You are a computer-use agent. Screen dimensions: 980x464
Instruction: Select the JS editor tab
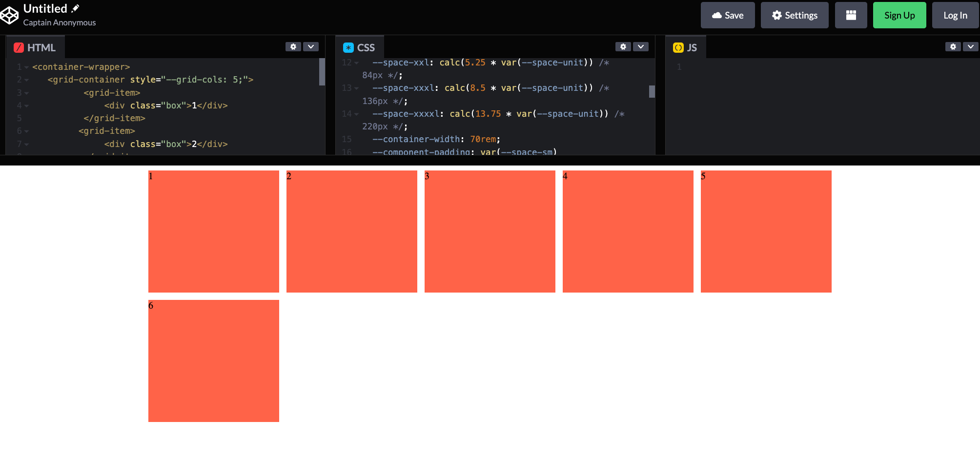tap(686, 47)
